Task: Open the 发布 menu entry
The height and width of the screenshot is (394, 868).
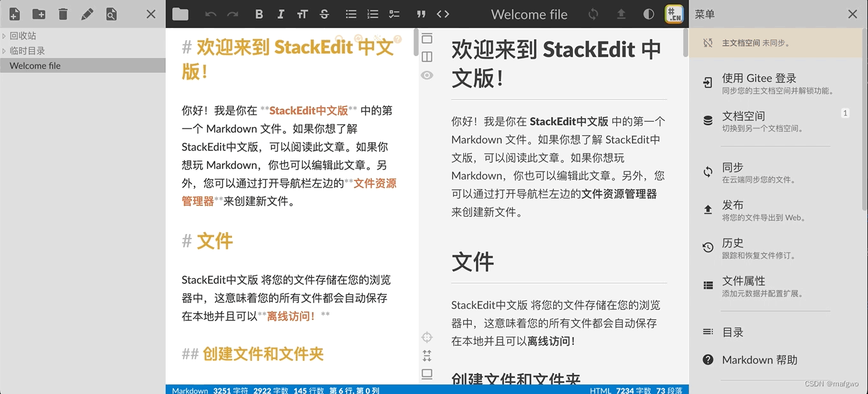Action: pyautogui.click(x=775, y=210)
